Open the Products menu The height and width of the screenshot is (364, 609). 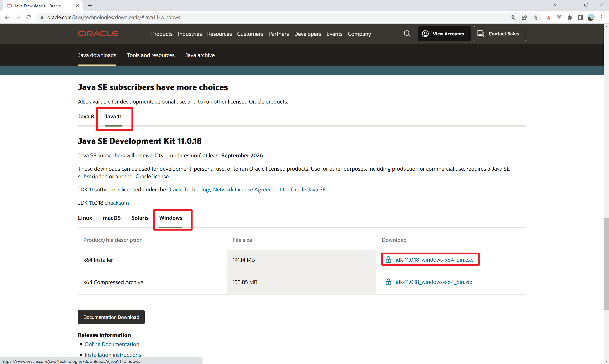pos(162,34)
